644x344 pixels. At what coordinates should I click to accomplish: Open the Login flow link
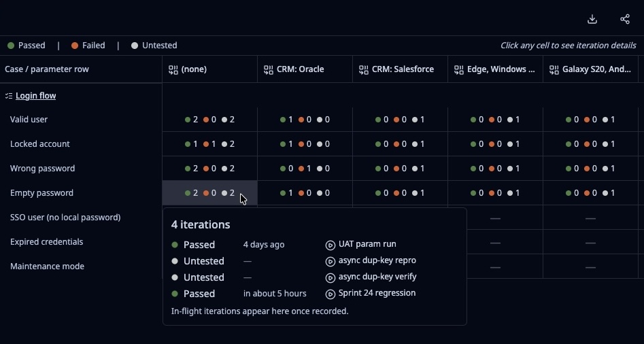pos(36,96)
